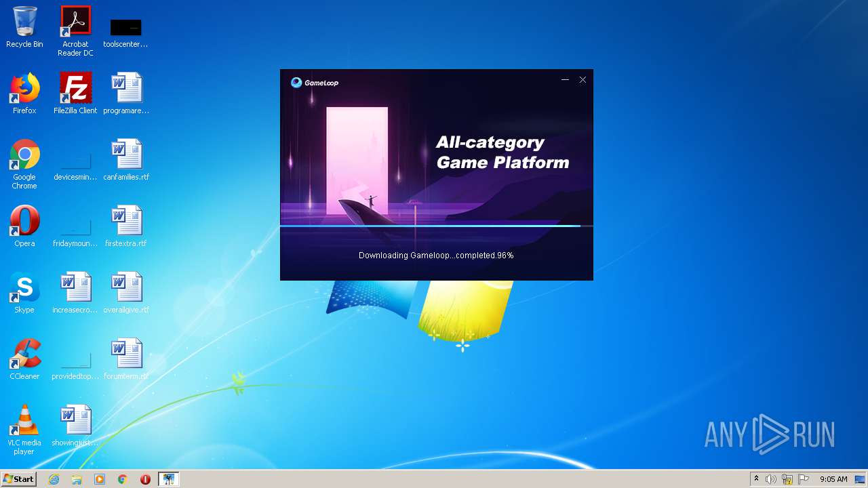
Task: Click the Gameloop download progress bar
Action: pyautogui.click(x=437, y=226)
